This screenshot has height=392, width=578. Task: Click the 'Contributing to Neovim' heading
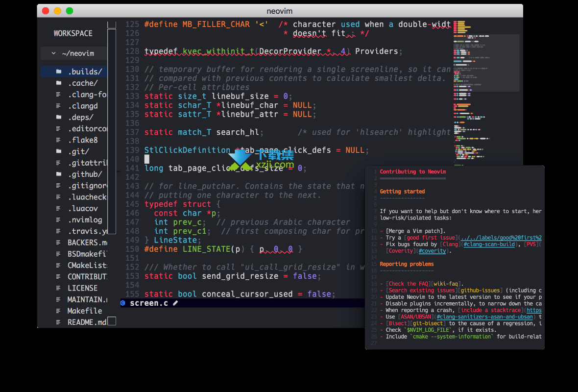(413, 172)
